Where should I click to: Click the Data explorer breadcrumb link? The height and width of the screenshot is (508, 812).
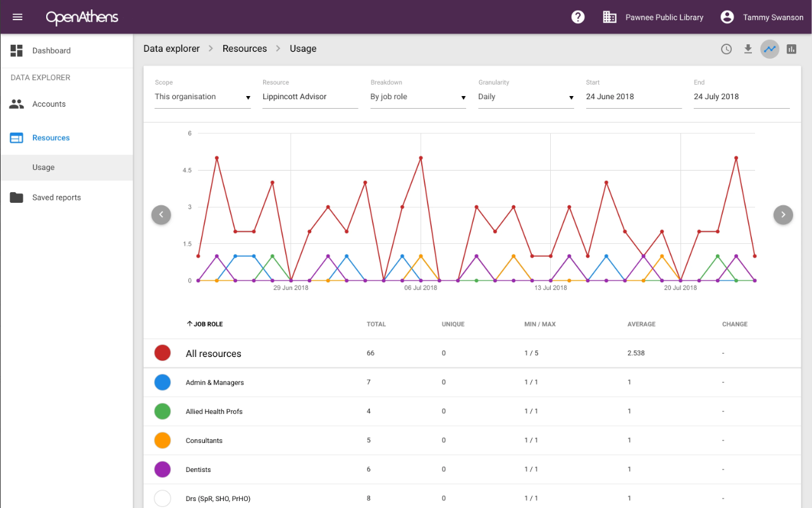click(171, 49)
